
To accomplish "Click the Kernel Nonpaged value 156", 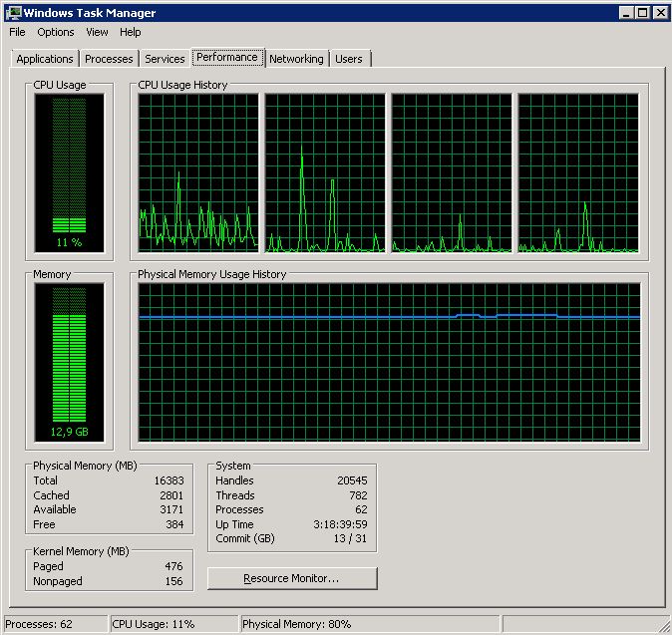I will [174, 581].
